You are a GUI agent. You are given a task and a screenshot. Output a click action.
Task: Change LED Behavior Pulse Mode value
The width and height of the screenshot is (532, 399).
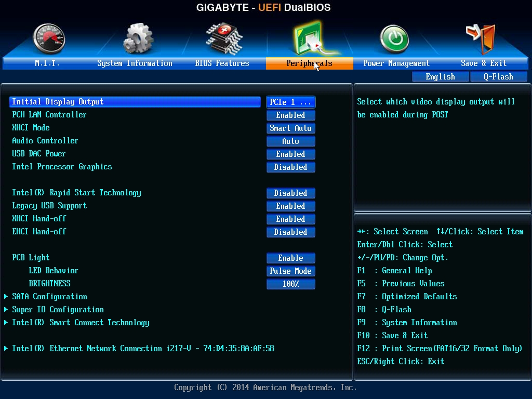[291, 271]
